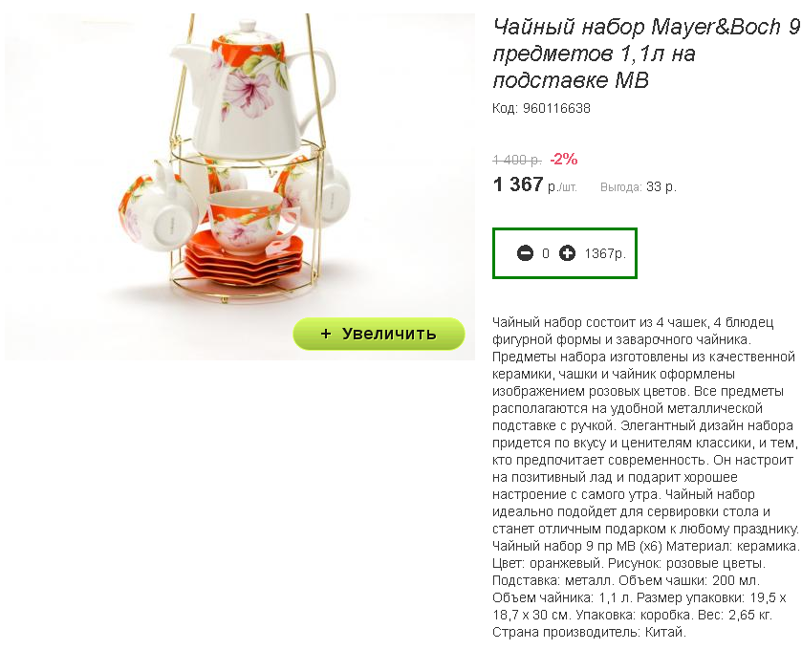Screen dimensions: 802x672
Task: Click the quantity value 0
Action: pos(546,253)
